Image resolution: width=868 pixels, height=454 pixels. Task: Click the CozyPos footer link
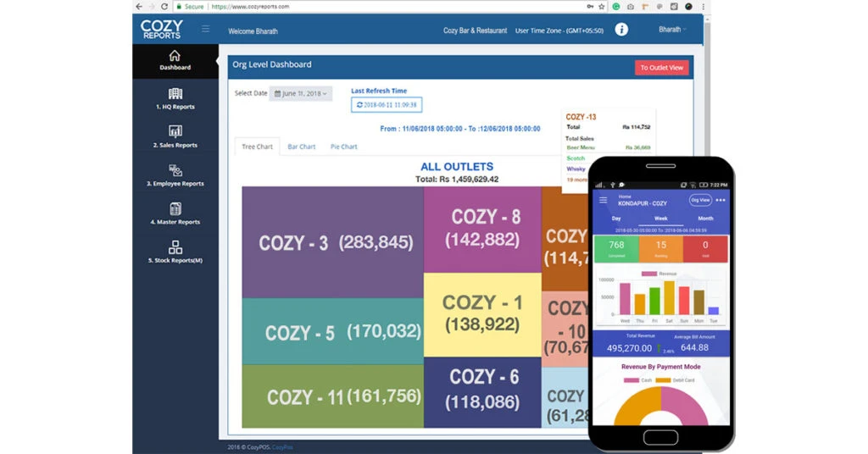pos(283,447)
